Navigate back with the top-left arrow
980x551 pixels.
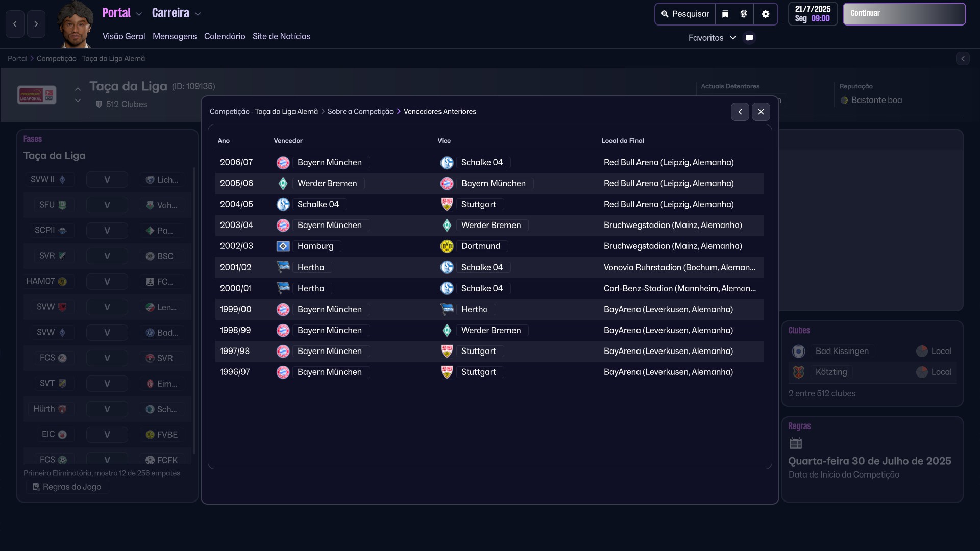[15, 24]
